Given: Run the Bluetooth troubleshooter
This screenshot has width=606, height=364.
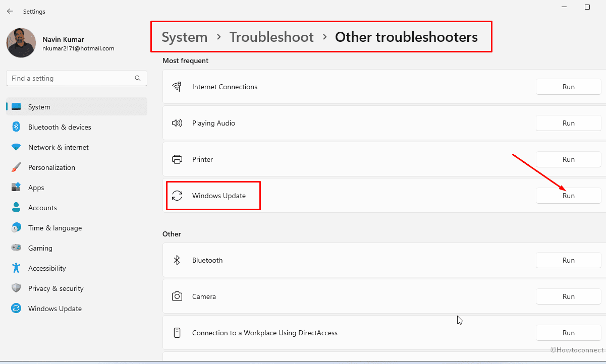Looking at the screenshot, I should [x=569, y=260].
